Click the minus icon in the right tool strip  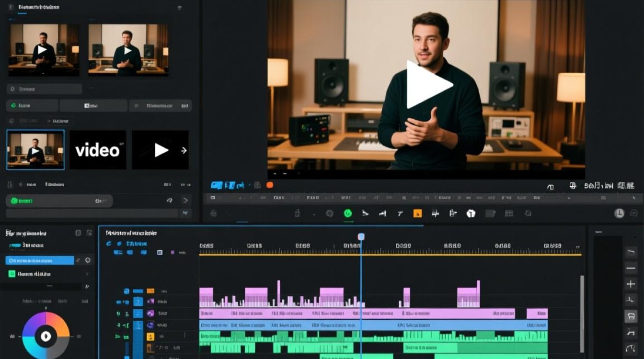(x=631, y=268)
